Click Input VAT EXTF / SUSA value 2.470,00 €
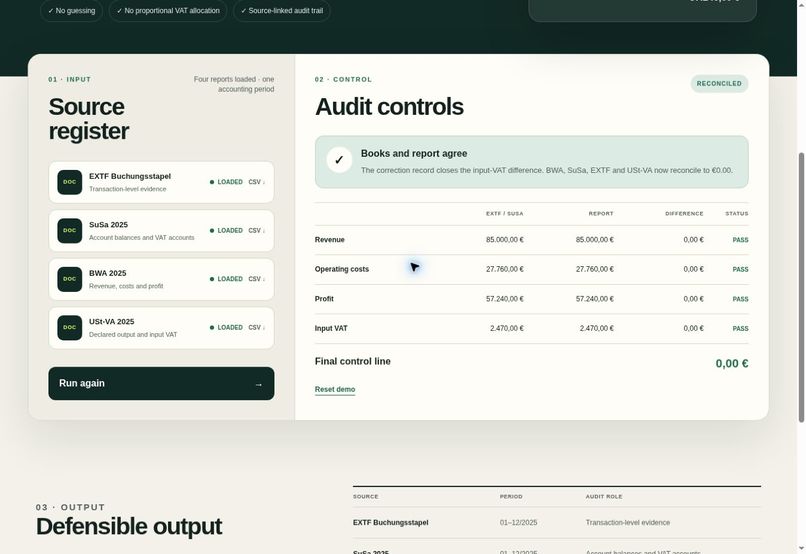Image resolution: width=806 pixels, height=554 pixels. point(507,328)
